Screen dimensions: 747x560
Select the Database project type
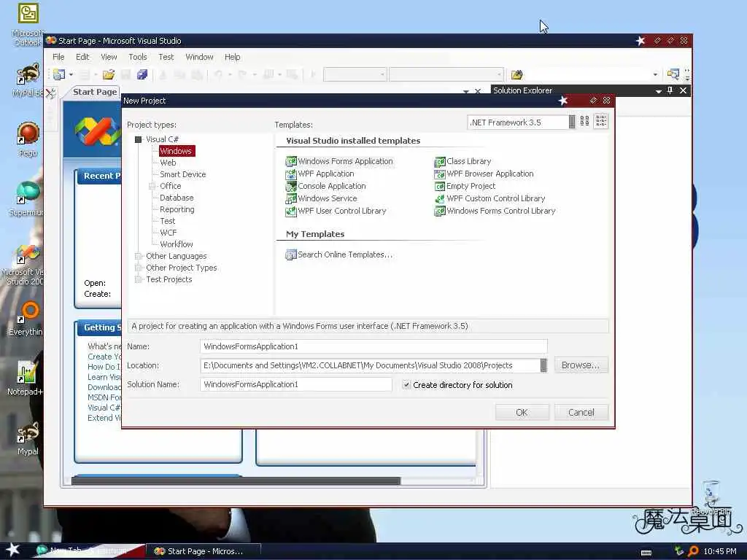177,198
